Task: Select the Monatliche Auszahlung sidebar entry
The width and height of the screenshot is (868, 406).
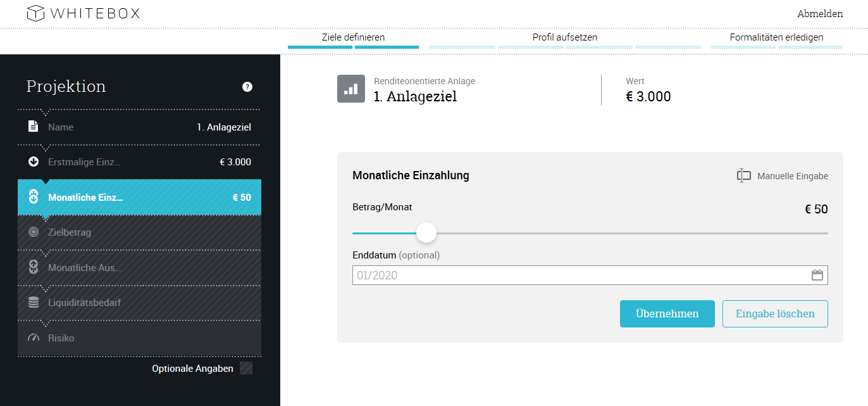Action: [x=84, y=268]
